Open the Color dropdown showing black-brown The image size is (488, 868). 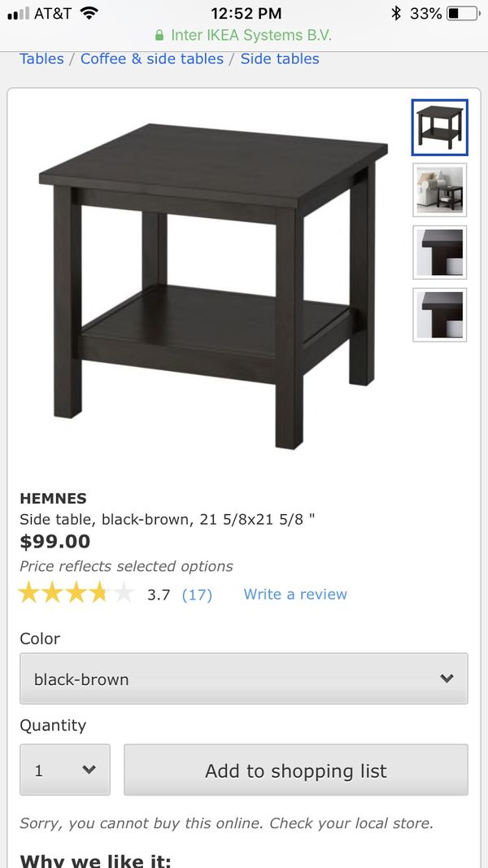(x=244, y=678)
